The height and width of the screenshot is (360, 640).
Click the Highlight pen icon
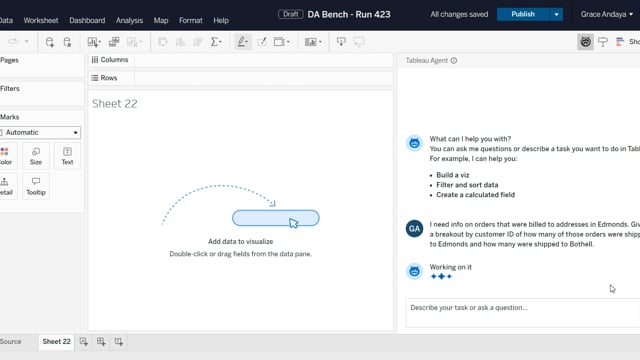pos(242,42)
